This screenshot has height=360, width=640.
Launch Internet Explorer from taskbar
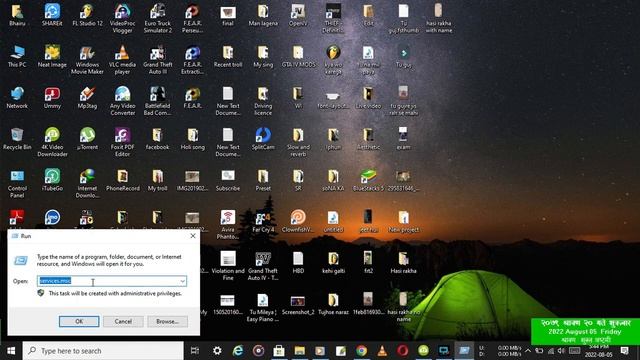point(238,351)
